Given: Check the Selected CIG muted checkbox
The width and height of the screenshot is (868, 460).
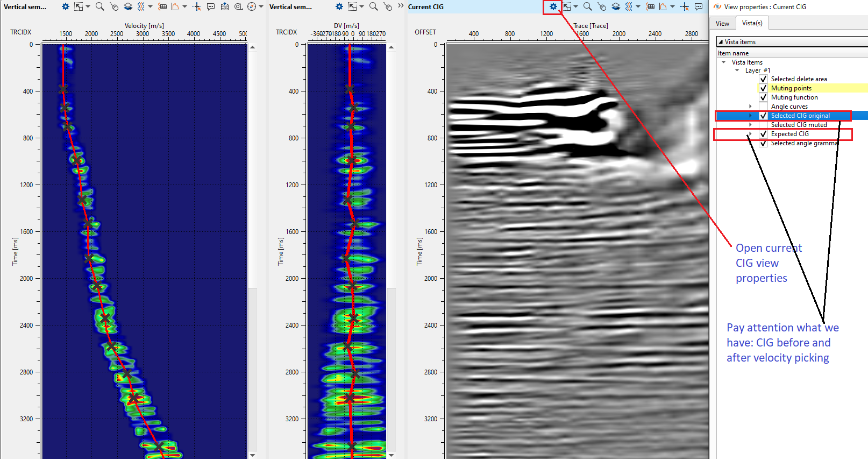Looking at the screenshot, I should click(x=763, y=125).
